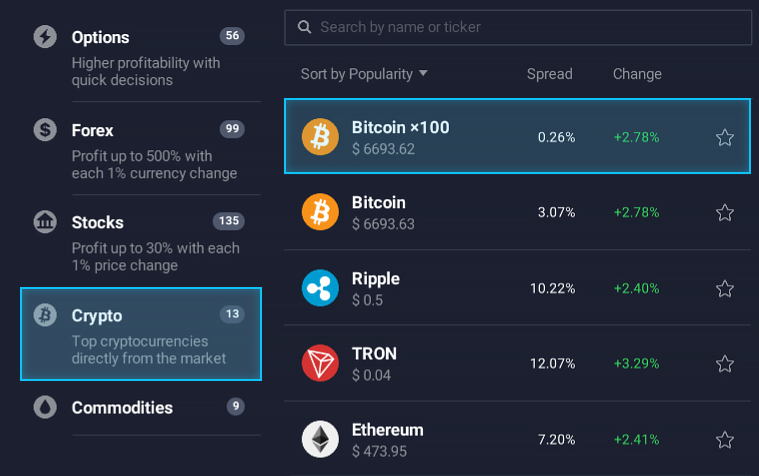
Task: Click the Forex dollar sign icon
Action: pyautogui.click(x=45, y=130)
